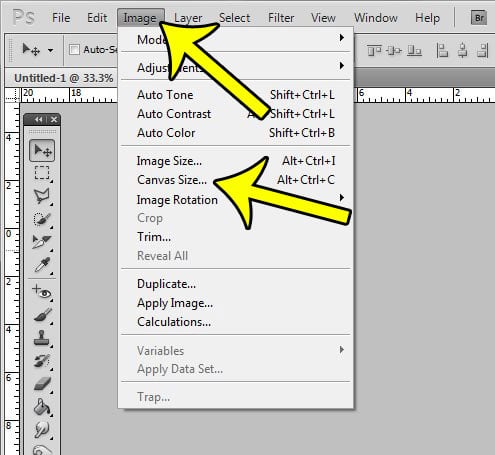
Task: Select the Polygonal Lasso tool
Action: click(42, 196)
